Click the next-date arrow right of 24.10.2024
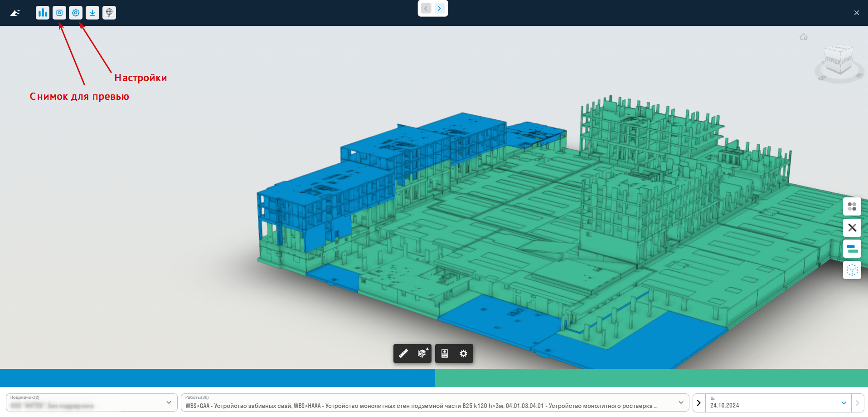 [x=857, y=403]
